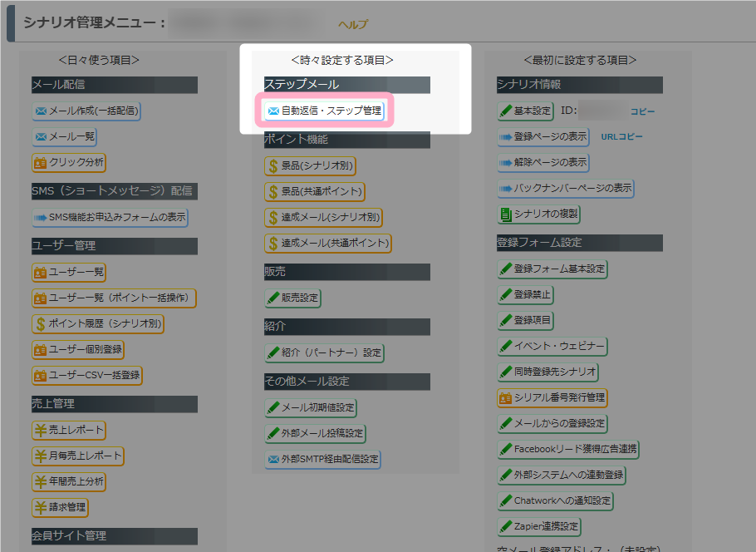Click the URLコピー link
The image size is (756, 552).
coord(621,136)
